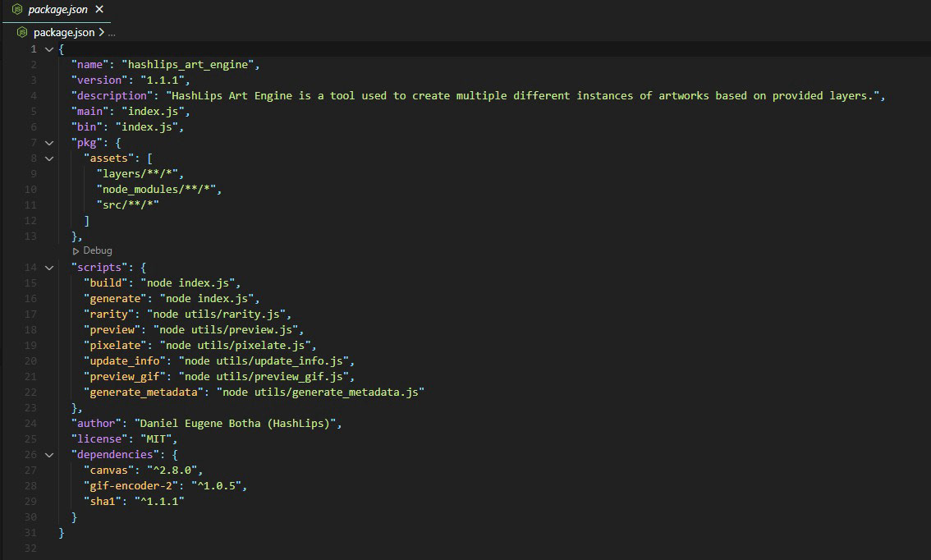This screenshot has height=560, width=931.
Task: Collapse the root object on line 1
Action: pyautogui.click(x=49, y=49)
